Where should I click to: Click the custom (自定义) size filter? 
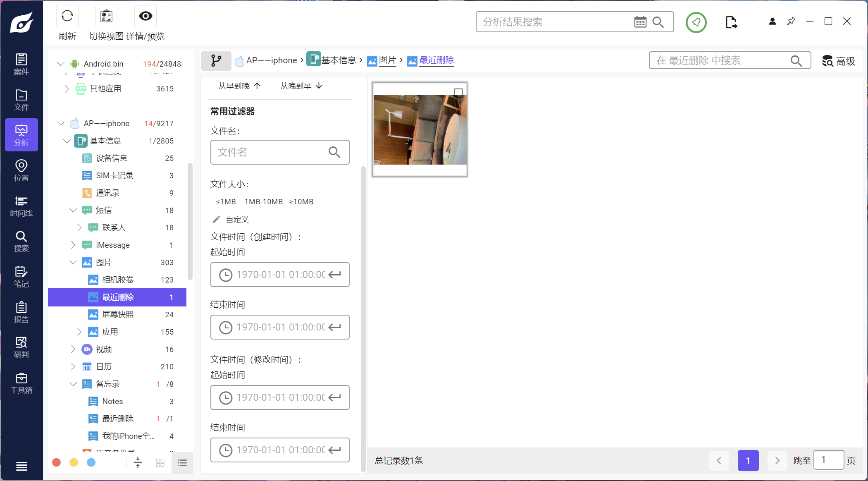(231, 219)
